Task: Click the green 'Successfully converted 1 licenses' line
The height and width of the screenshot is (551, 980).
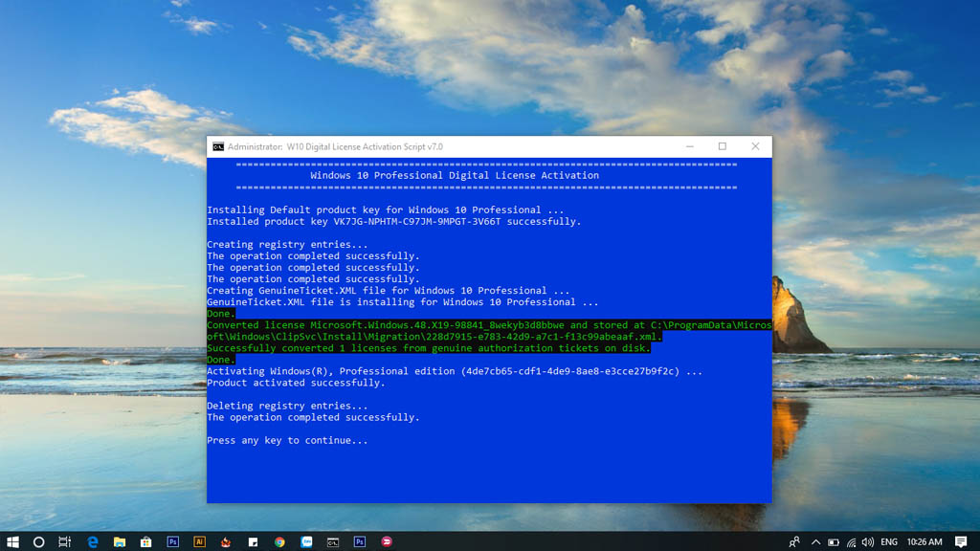Action: [x=429, y=348]
